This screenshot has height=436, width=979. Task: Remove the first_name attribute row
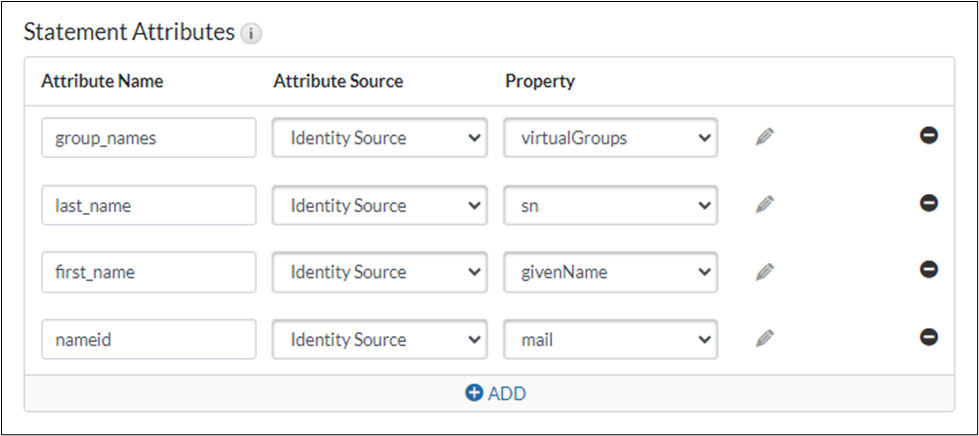click(928, 271)
